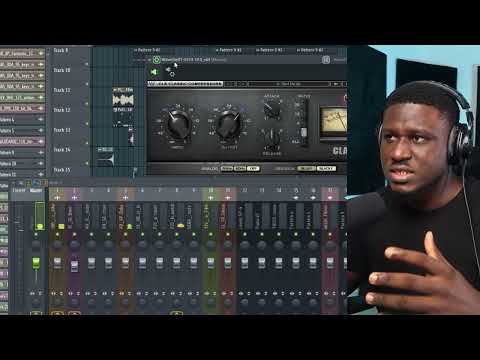The image size is (480, 360).
Task: Select Bluey revision on CLA-76
Action: [x=306, y=169]
